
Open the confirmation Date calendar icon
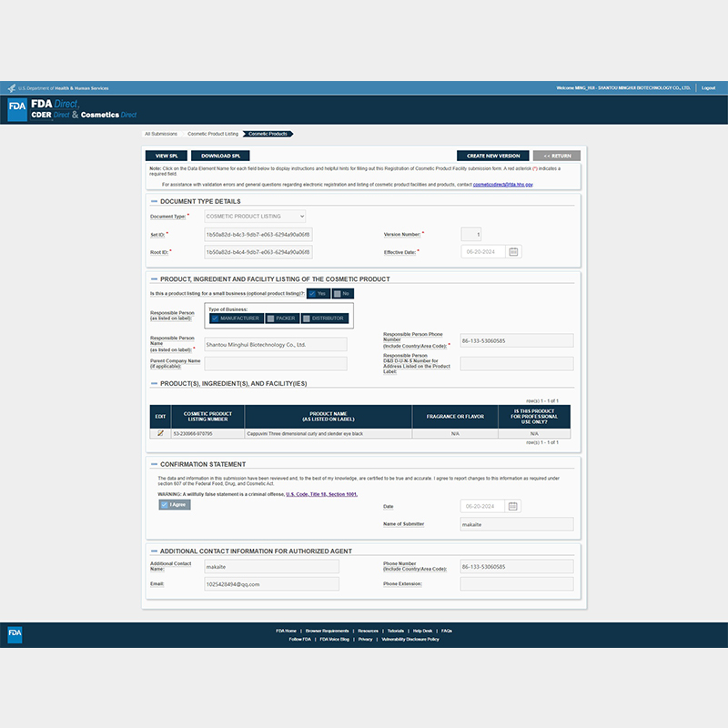tap(514, 506)
